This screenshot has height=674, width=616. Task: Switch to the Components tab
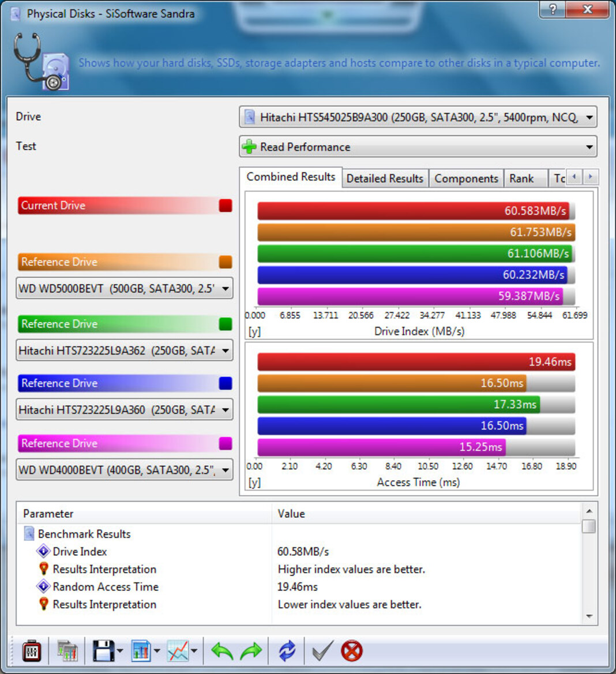(466, 178)
